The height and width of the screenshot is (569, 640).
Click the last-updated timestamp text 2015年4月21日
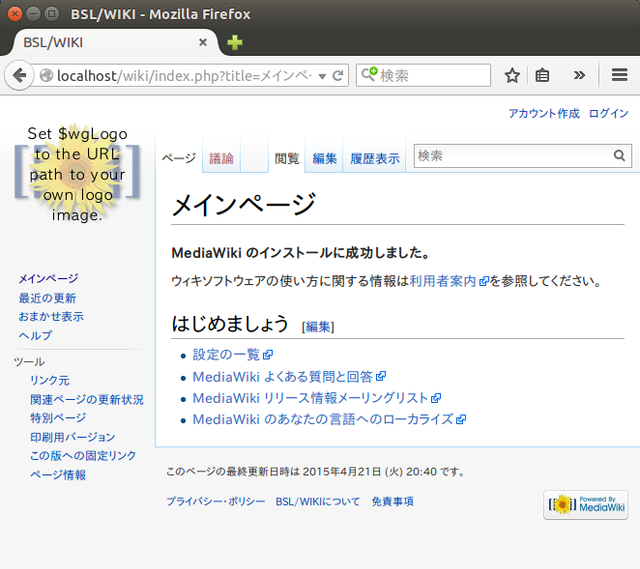(342, 472)
